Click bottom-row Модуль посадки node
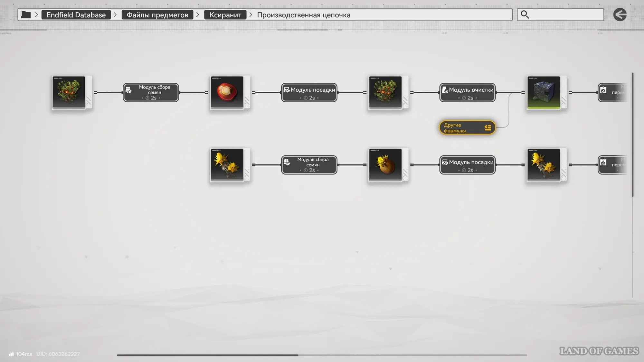 (x=468, y=165)
